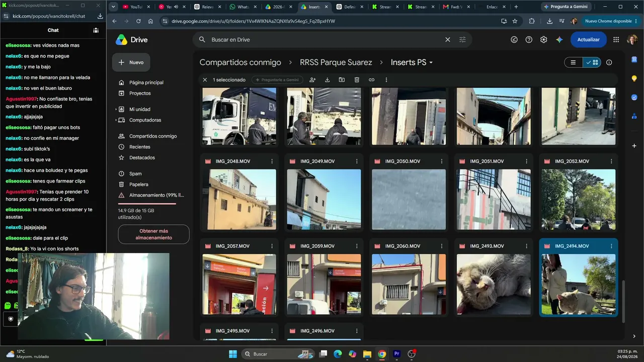Show folder details info panel
The width and height of the screenshot is (644, 362).
[609, 62]
